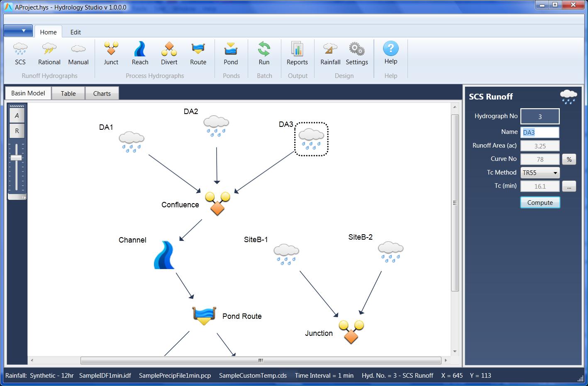Open the Tc Method dropdown
This screenshot has width=588, height=386.
(555, 172)
